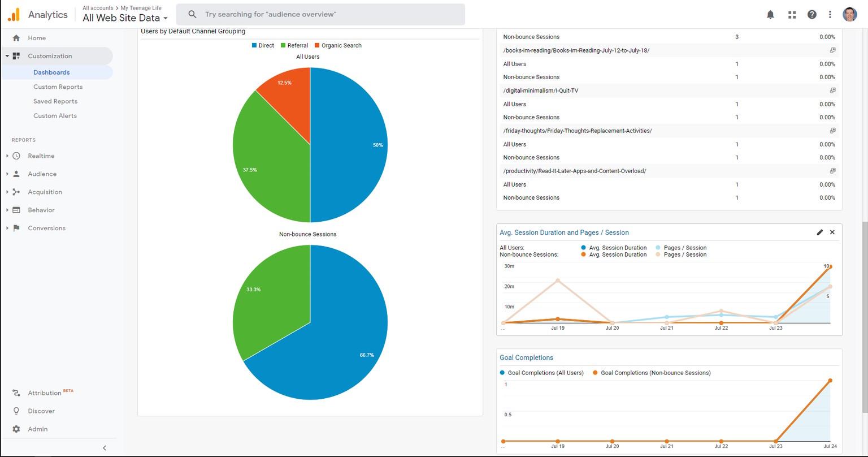Select Custom Reports in the sidebar

pyautogui.click(x=58, y=87)
